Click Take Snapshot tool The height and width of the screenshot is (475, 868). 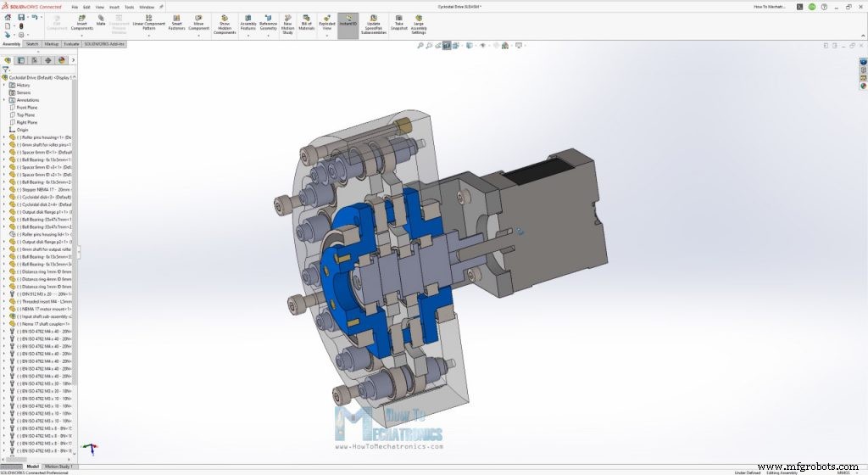tap(398, 23)
